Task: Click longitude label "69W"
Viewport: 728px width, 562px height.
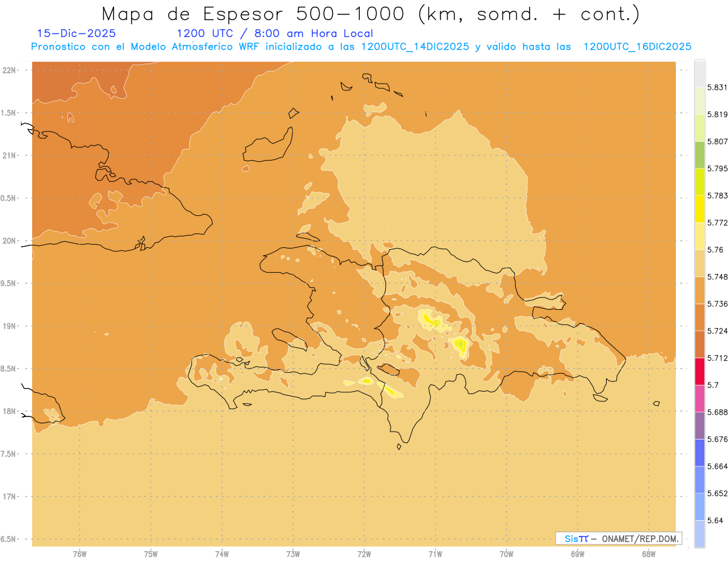Action: coord(578,554)
